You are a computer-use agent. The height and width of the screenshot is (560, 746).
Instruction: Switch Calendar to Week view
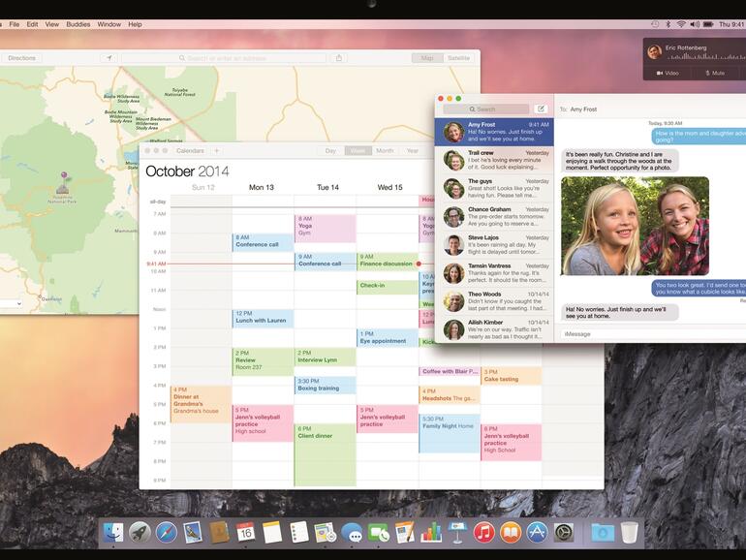pyautogui.click(x=357, y=151)
